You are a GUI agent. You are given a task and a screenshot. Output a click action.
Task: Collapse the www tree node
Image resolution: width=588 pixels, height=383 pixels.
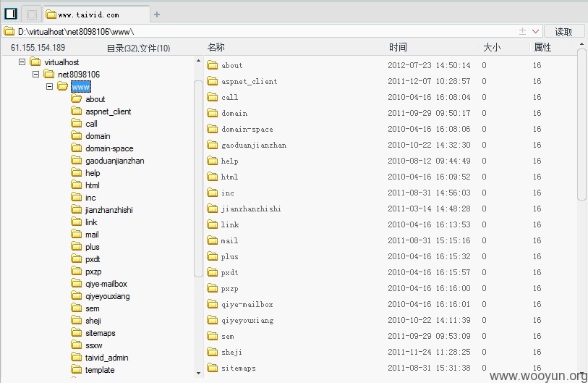(49, 86)
